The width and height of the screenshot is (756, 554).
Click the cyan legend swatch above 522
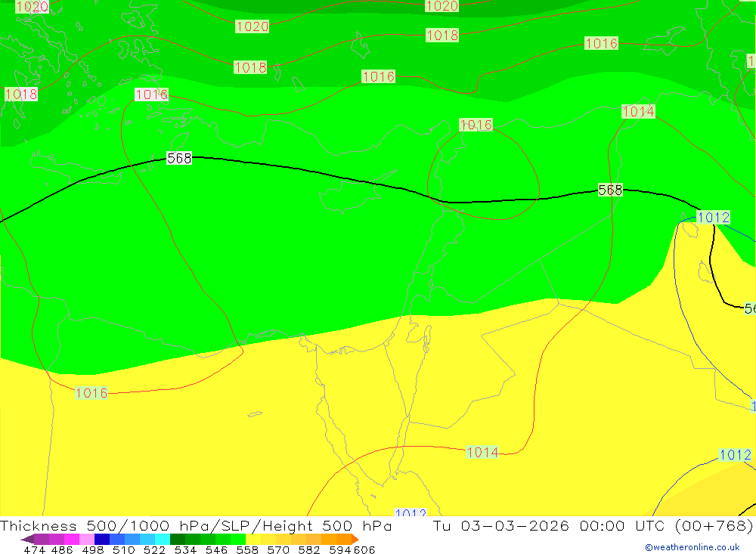coord(163,539)
